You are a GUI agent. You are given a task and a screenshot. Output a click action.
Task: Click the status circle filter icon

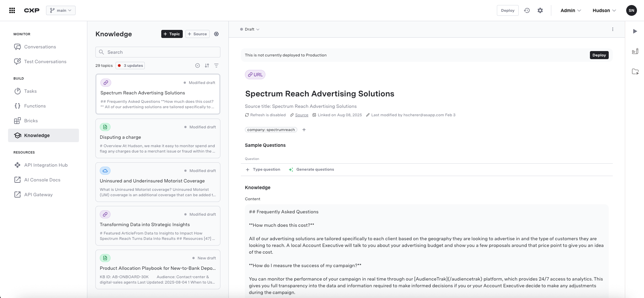[x=198, y=66]
